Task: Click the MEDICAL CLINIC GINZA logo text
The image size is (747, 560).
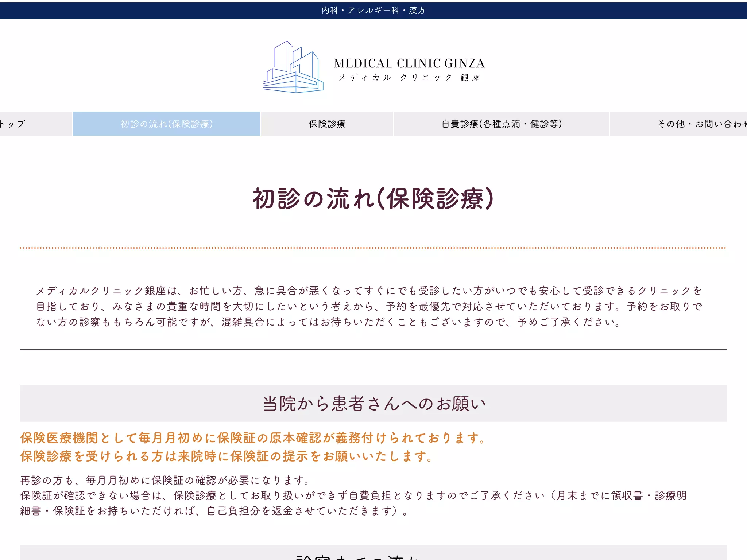Action: (x=409, y=63)
